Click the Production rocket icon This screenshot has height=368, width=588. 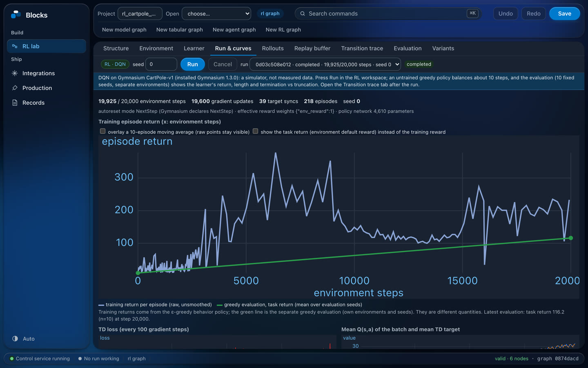tap(15, 88)
